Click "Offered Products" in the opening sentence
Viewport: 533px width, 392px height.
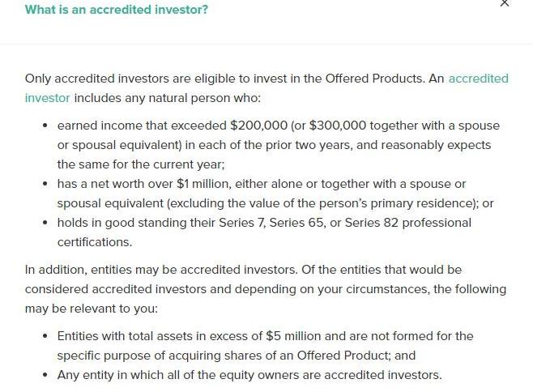pos(375,79)
